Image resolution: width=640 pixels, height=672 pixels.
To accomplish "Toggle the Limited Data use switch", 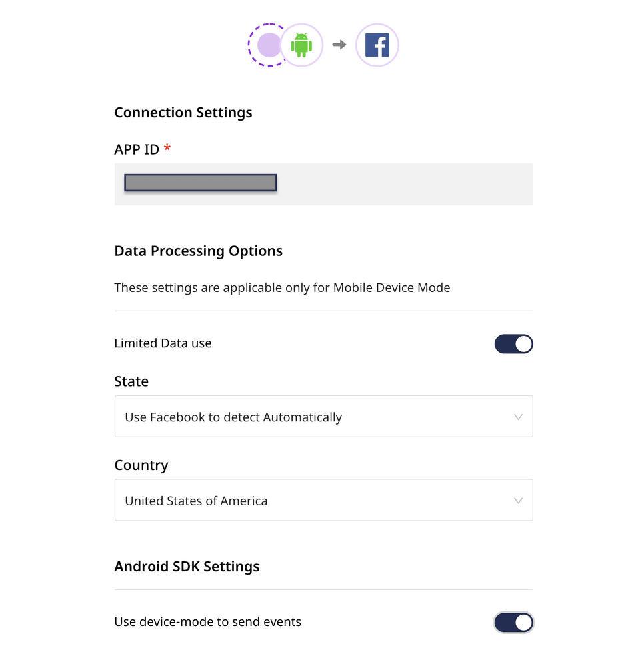I will 513,344.
